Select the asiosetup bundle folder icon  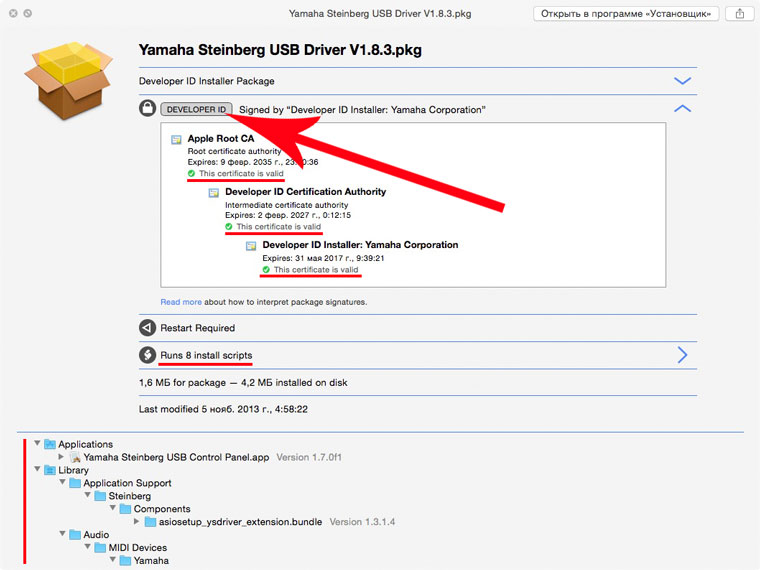click(x=151, y=522)
